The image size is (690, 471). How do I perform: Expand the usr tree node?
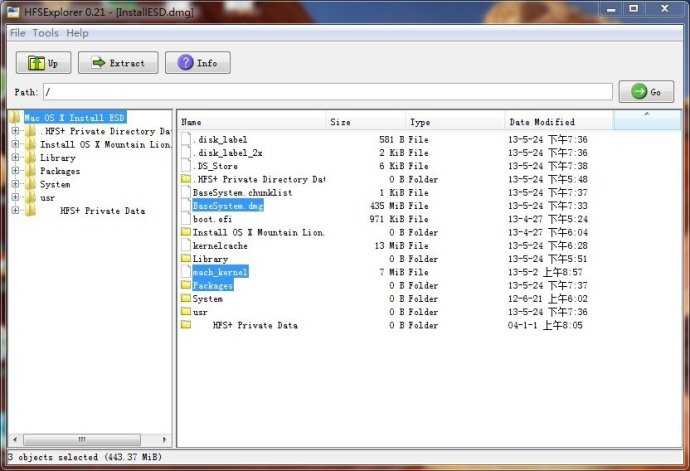click(x=15, y=197)
